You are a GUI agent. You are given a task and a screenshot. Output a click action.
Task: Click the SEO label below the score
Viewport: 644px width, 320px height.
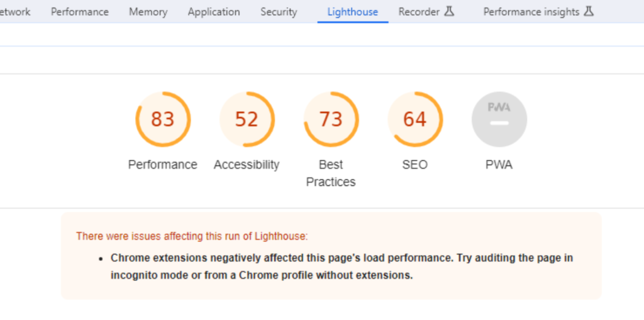pyautogui.click(x=415, y=165)
